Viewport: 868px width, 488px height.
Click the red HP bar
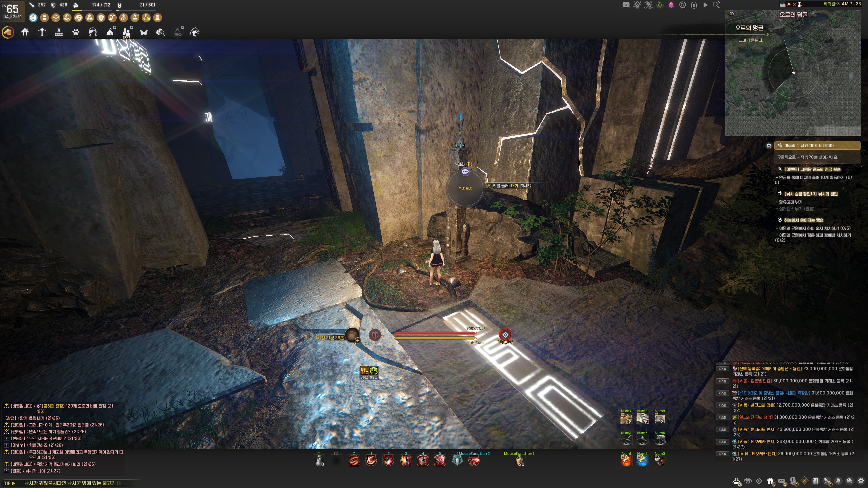pos(435,333)
